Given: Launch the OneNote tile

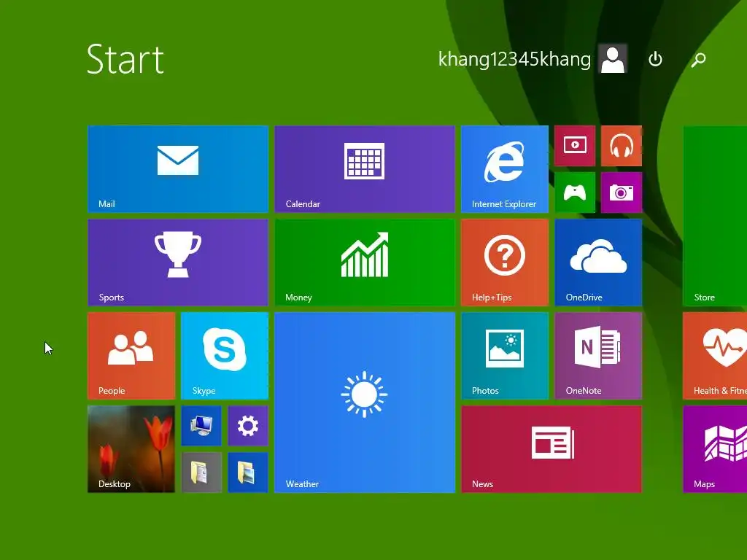Looking at the screenshot, I should point(598,356).
